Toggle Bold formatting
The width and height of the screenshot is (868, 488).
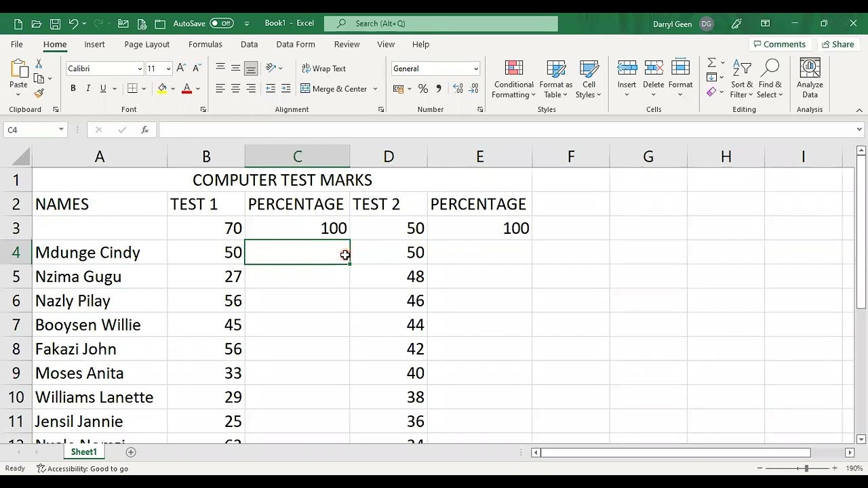pos(73,89)
